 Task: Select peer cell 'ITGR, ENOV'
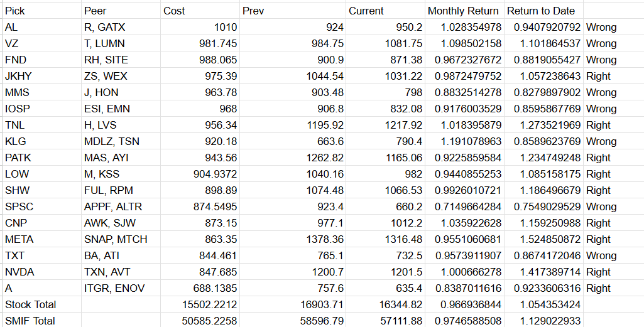(121, 288)
